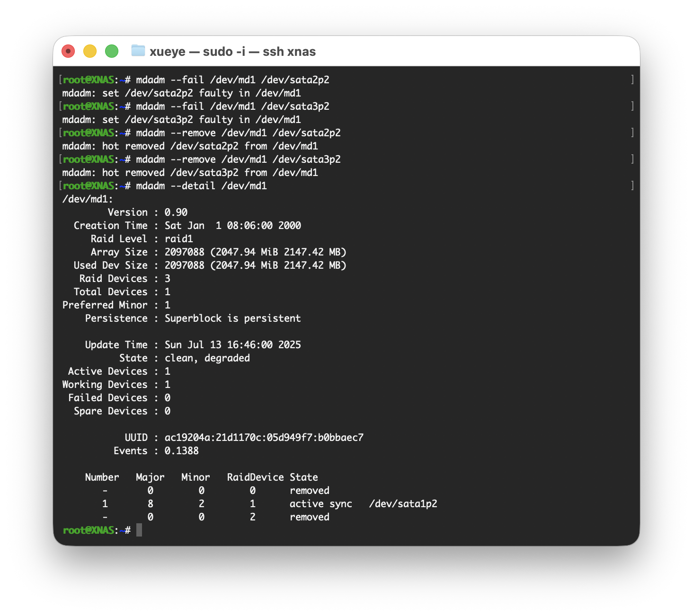Image resolution: width=693 pixels, height=616 pixels.
Task: Zoom the window with the green button
Action: coord(112,51)
